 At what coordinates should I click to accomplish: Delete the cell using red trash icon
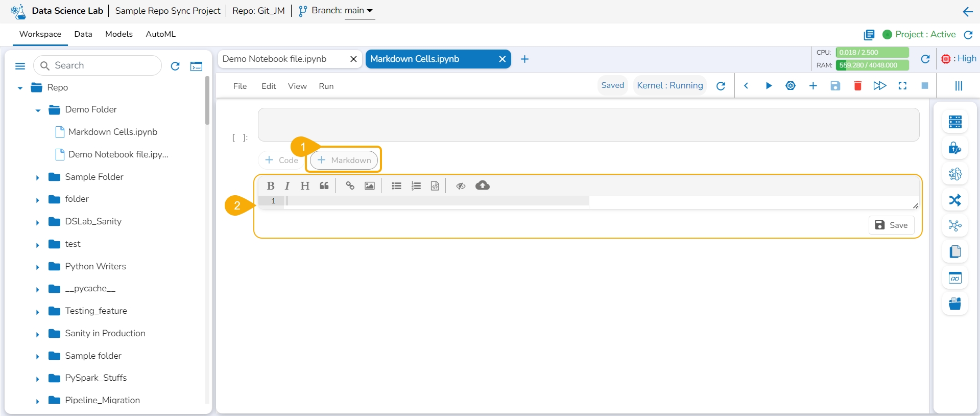(x=857, y=86)
